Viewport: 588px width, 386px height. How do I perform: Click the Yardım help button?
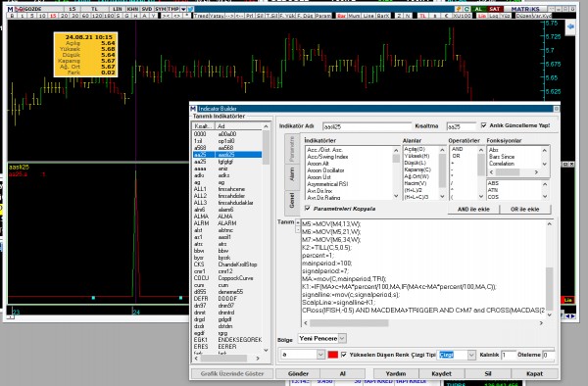(x=396, y=373)
